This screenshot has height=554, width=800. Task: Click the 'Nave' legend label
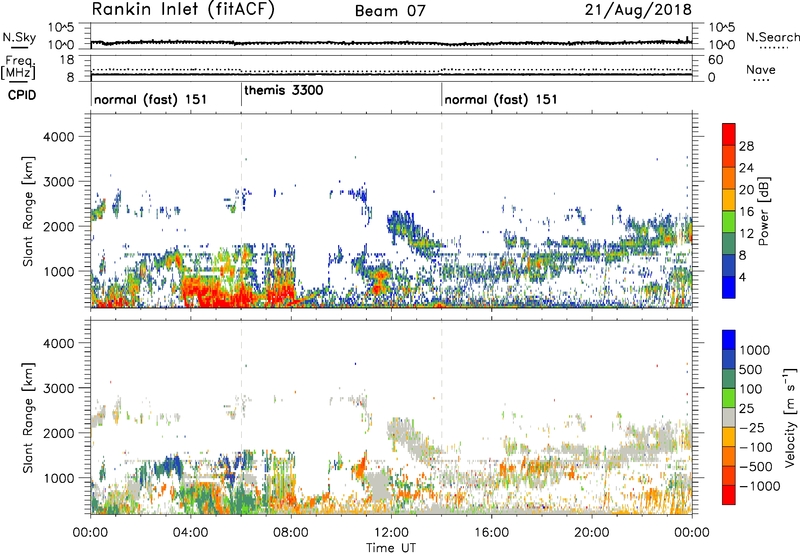(761, 69)
